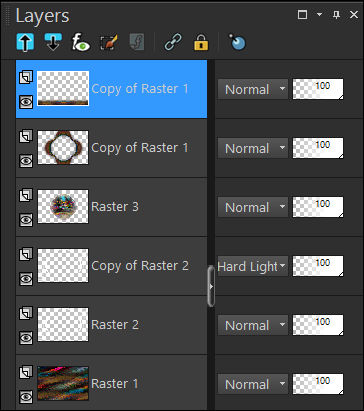This screenshot has width=364, height=411.
Task: Click the chain link layers icon
Action: [173, 42]
